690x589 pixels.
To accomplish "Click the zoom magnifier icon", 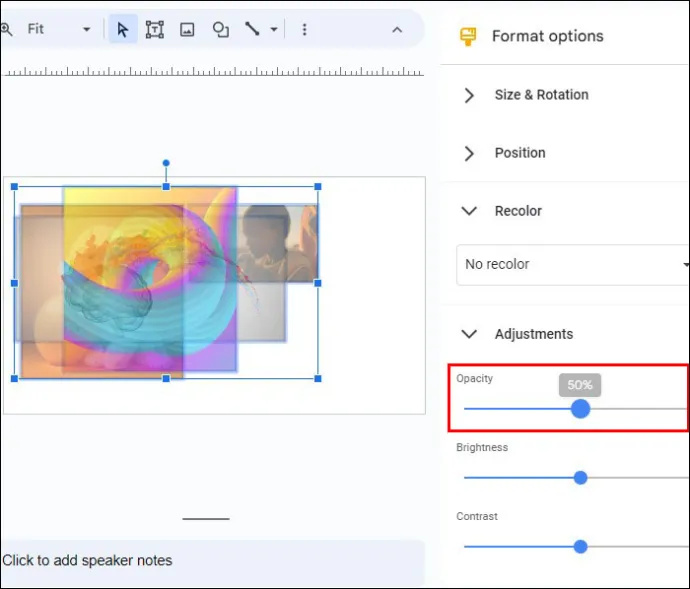I will 6,29.
